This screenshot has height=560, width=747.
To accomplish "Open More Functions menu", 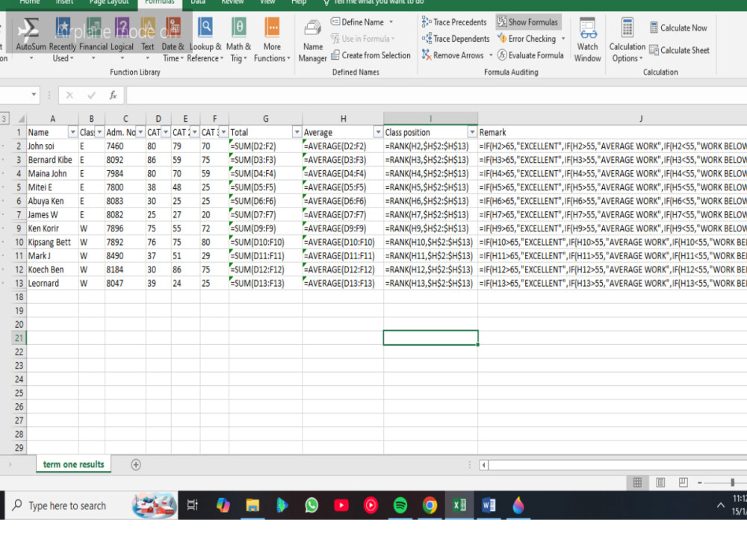I will 272,39.
